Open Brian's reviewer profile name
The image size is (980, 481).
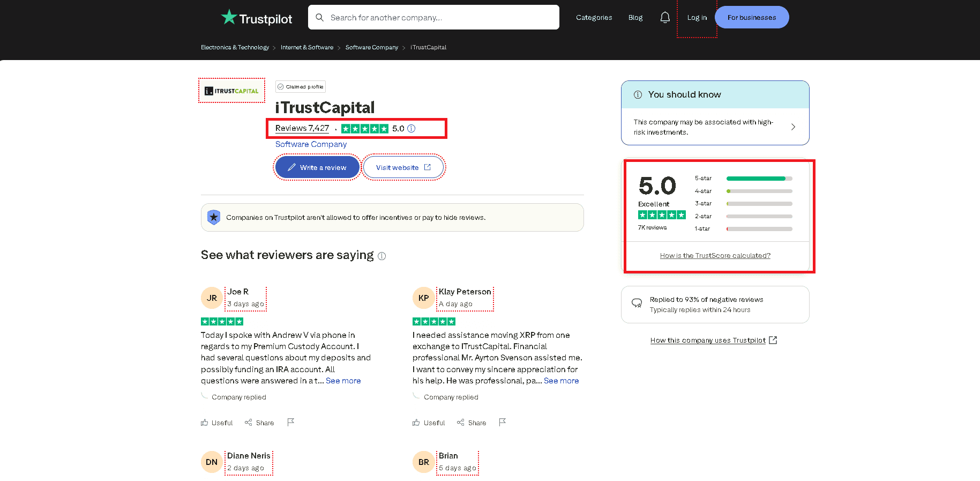coord(448,456)
